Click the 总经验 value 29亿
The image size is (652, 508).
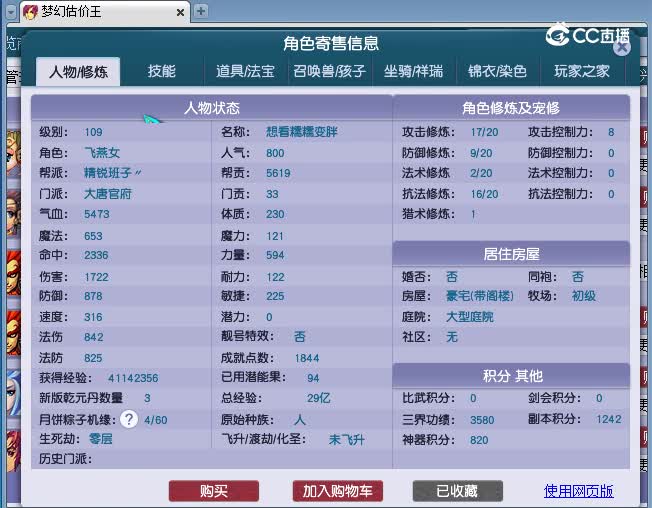319,398
